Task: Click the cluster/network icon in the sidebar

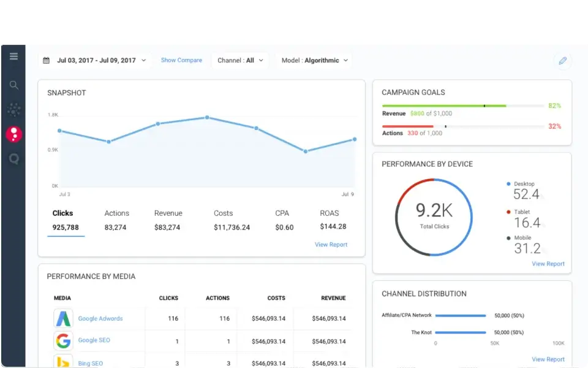Action: click(x=13, y=109)
